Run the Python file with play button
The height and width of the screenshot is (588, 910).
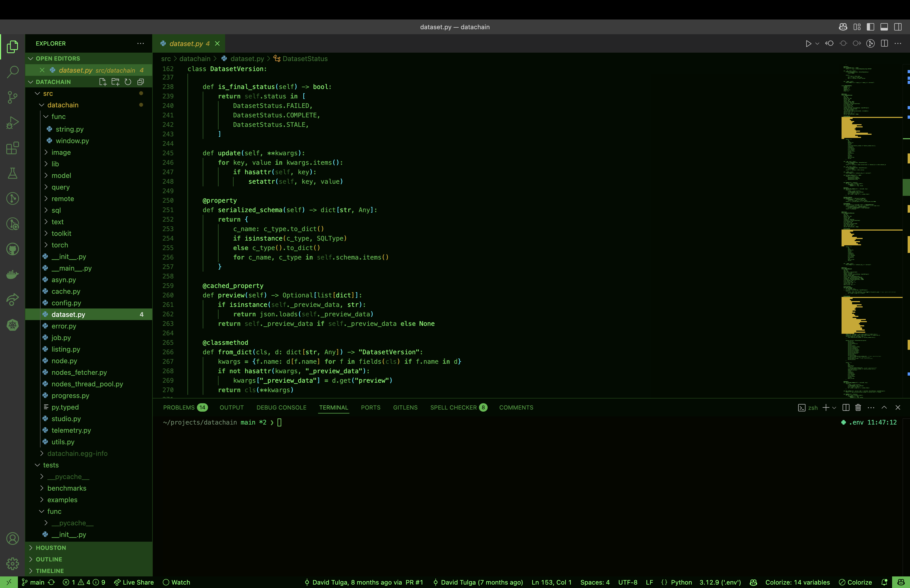[808, 43]
